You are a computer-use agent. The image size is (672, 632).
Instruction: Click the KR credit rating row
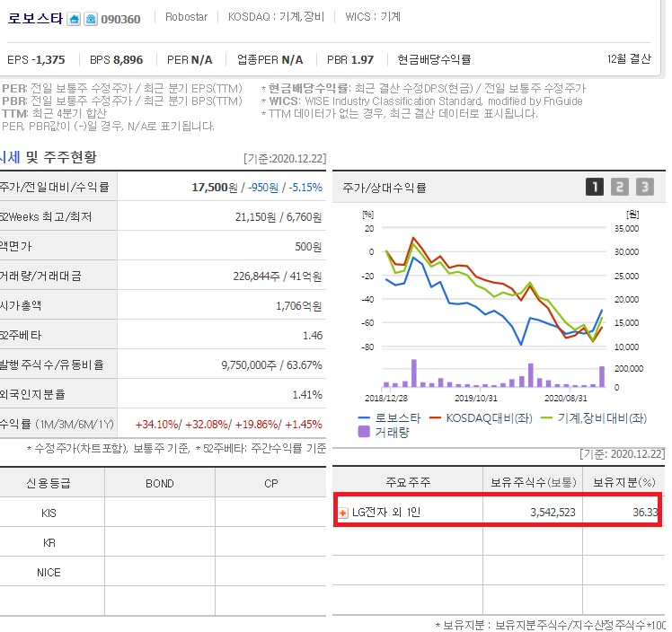coord(163,542)
